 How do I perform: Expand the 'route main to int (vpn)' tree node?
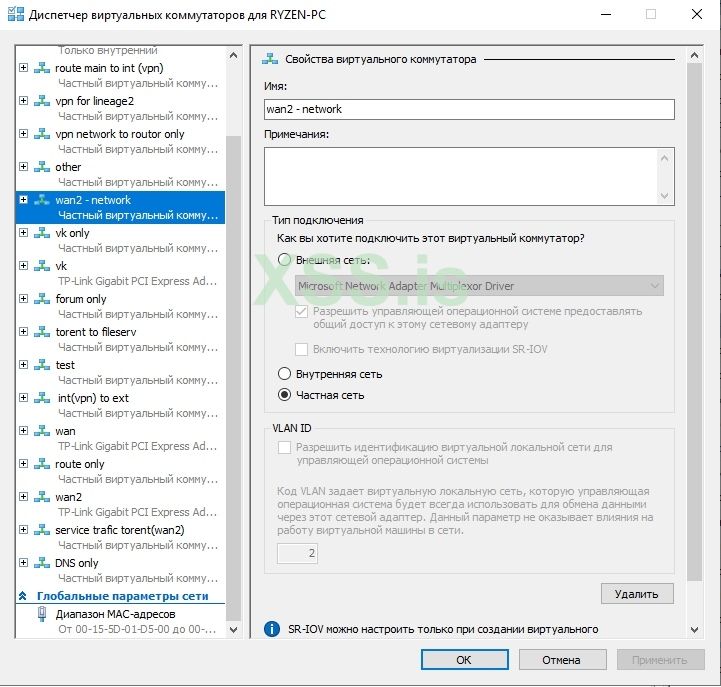pyautogui.click(x=23, y=68)
